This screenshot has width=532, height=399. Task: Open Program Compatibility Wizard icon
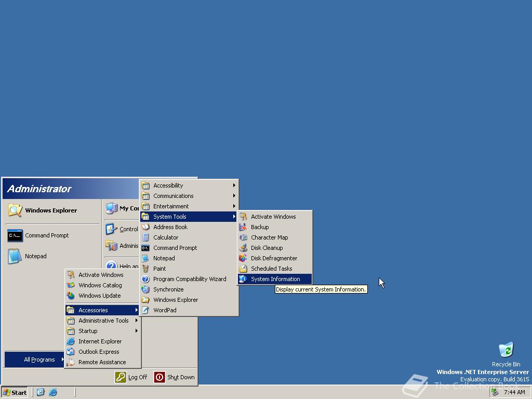145,279
